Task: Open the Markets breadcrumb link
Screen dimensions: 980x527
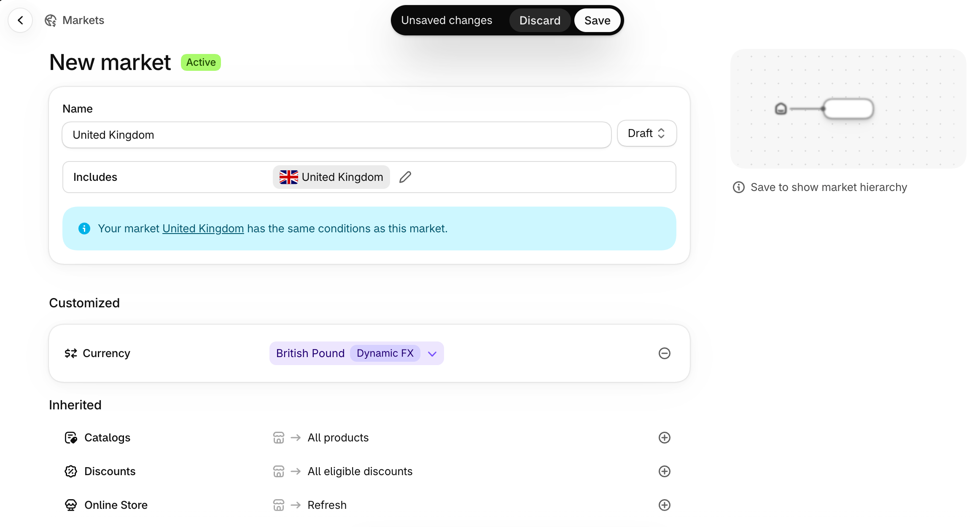Action: (83, 20)
